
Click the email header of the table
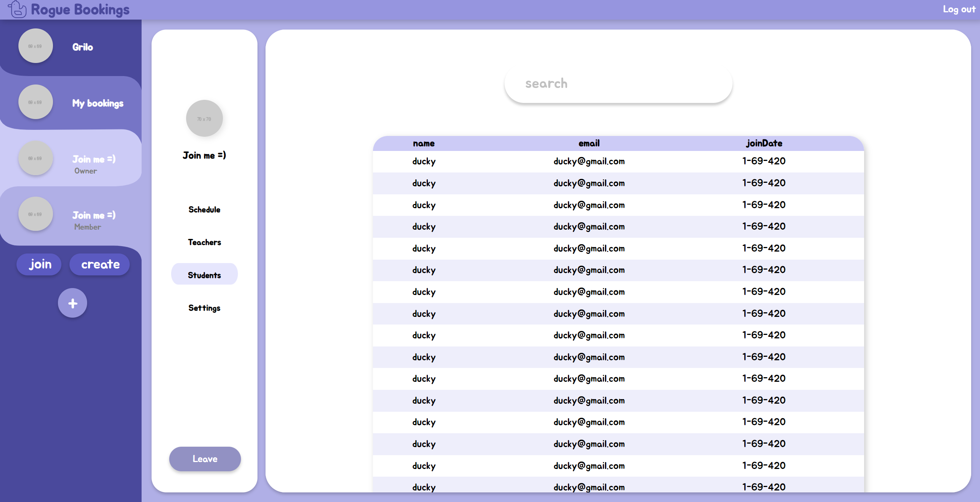pyautogui.click(x=588, y=143)
